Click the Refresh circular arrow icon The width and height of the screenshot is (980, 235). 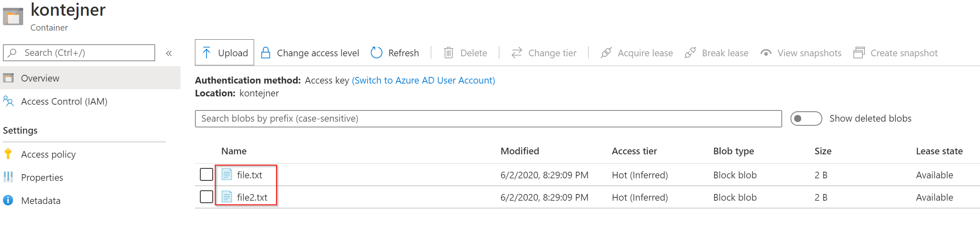coord(376,53)
